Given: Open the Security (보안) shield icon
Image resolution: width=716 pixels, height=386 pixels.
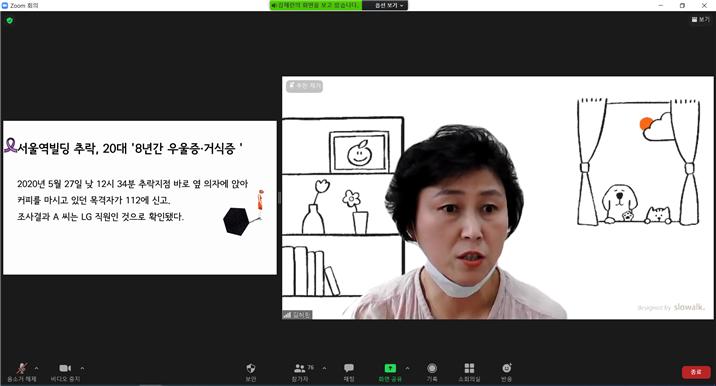Looking at the screenshot, I should 251,372.
